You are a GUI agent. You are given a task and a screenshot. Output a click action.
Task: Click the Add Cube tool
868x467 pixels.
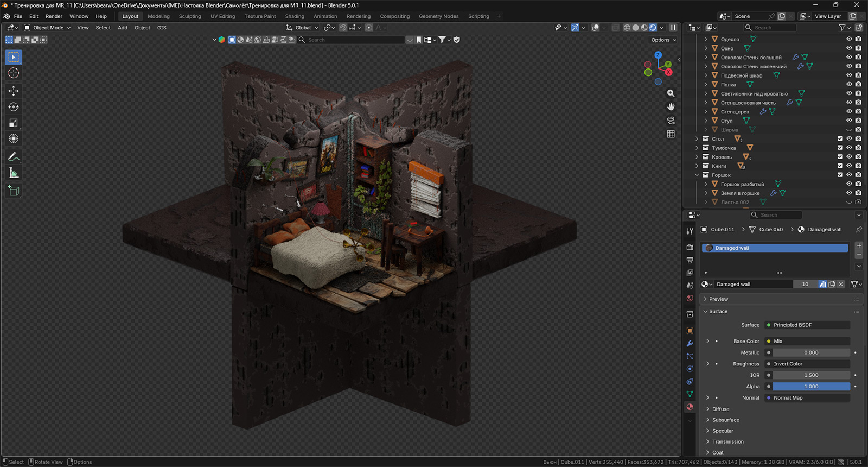coord(14,191)
